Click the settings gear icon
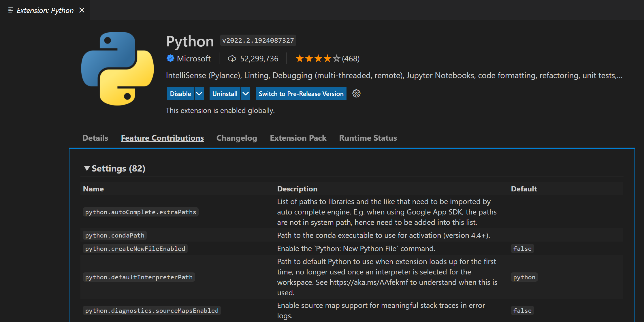The height and width of the screenshot is (322, 644). [x=356, y=94]
